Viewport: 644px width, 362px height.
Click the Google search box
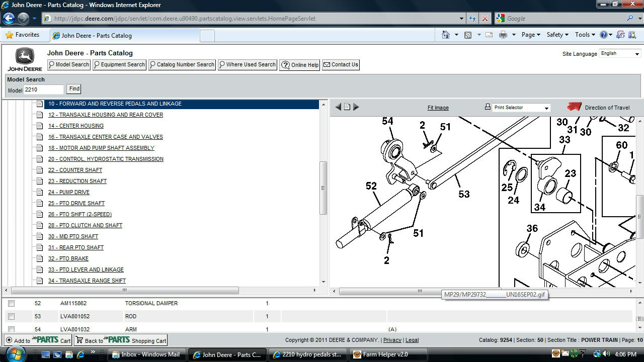[565, 19]
